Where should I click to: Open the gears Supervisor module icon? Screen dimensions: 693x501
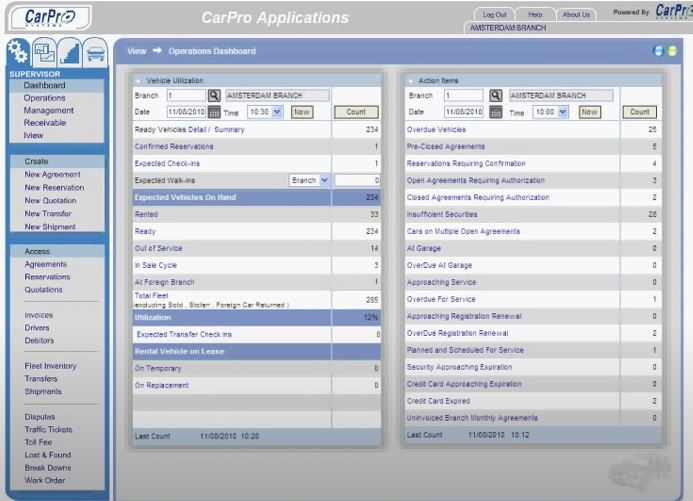tap(19, 52)
